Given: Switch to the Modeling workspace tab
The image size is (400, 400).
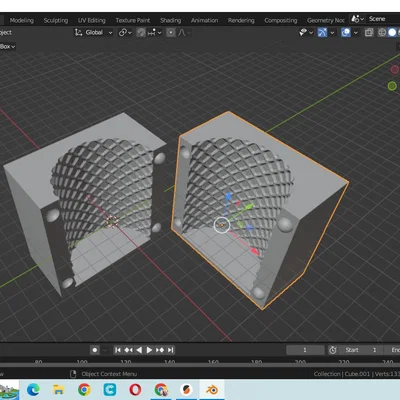Looking at the screenshot, I should coord(22,20).
